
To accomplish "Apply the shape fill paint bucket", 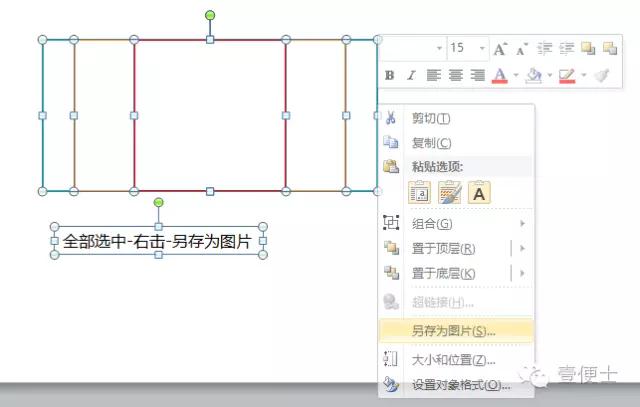I will (533, 76).
